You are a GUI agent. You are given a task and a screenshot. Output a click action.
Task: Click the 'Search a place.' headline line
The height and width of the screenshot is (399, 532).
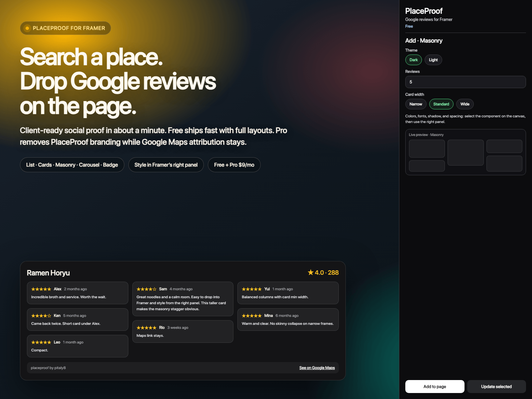(x=91, y=57)
